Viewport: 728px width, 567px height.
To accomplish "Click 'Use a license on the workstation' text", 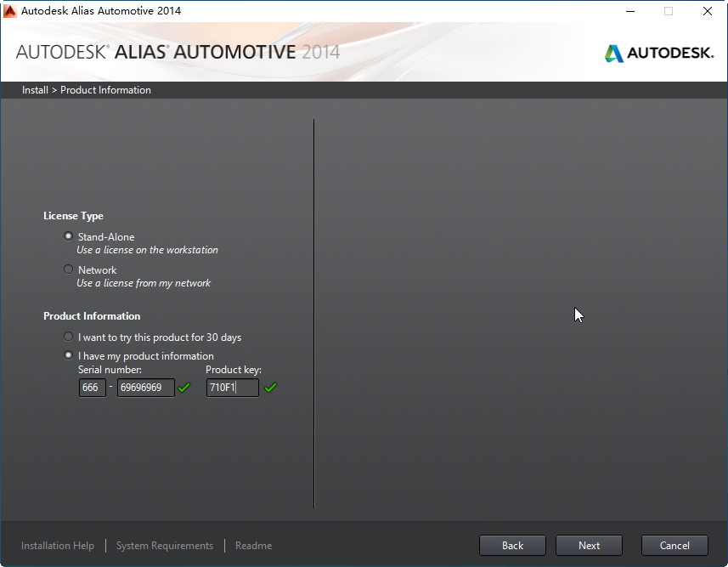I will (x=147, y=250).
